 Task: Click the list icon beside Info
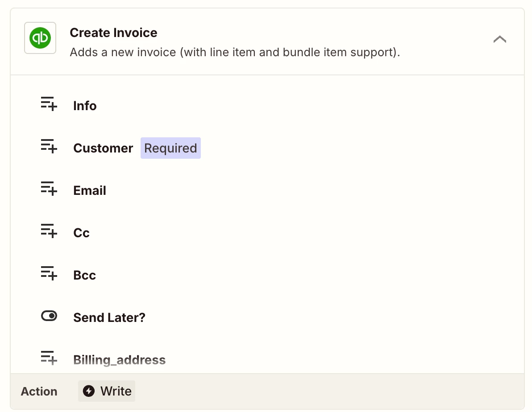coord(49,104)
